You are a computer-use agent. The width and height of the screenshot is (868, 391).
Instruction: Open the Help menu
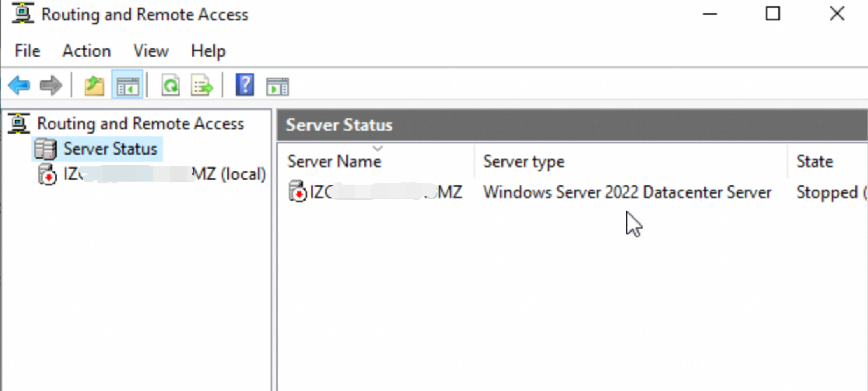coord(208,51)
